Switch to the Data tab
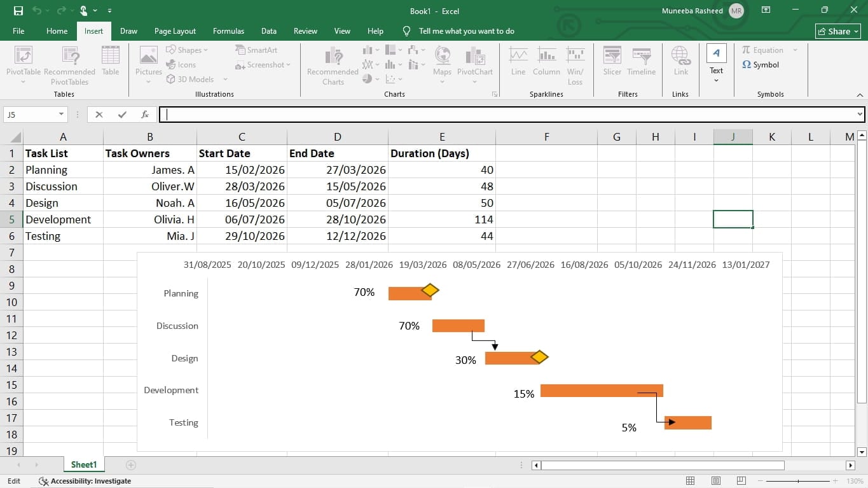 click(269, 31)
